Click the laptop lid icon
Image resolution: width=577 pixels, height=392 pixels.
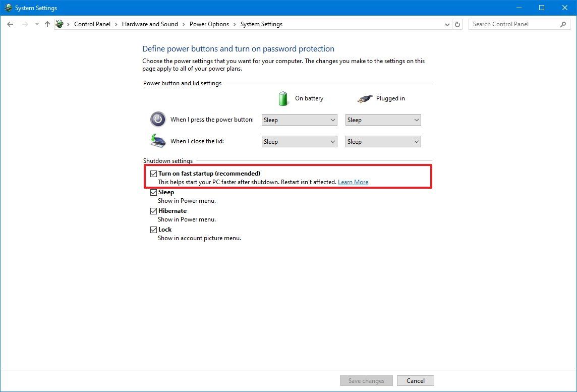(x=157, y=141)
